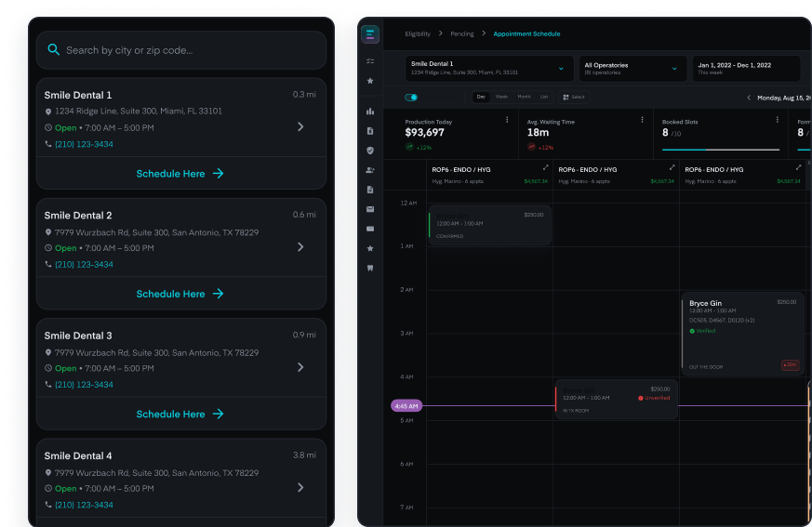Open the Production Today three-dot menu

(507, 120)
